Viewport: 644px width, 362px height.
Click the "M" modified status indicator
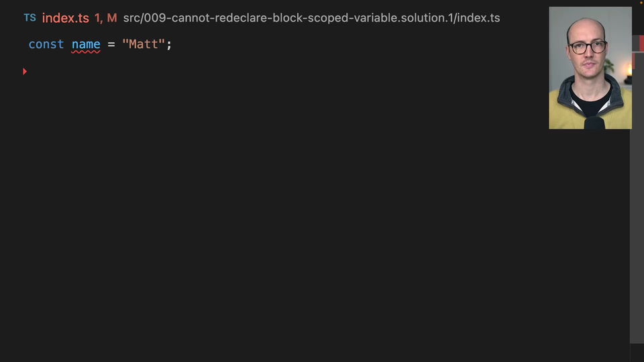coord(111,18)
